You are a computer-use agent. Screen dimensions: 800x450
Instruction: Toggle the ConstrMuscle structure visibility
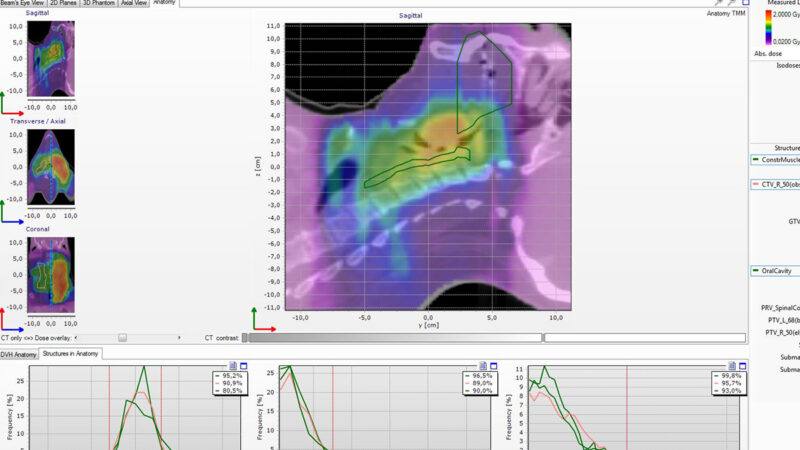(755, 159)
